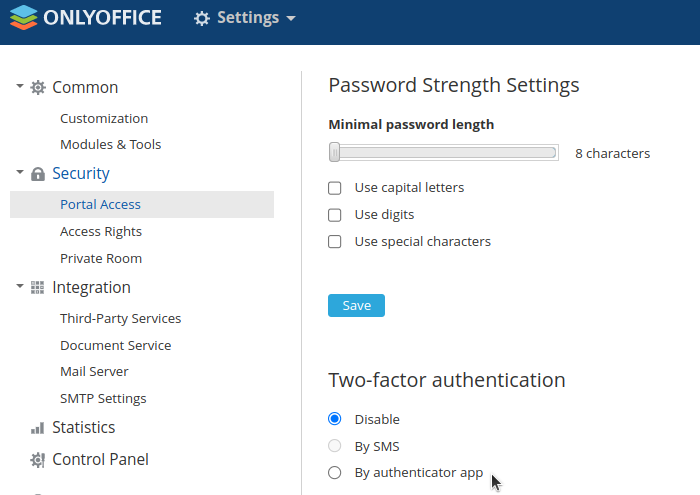700x495 pixels.
Task: Select the By authenticator app radio button
Action: 334,472
